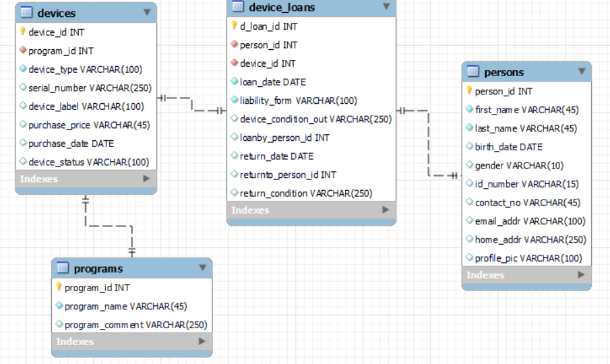This screenshot has width=610, height=364.
Task: Click the devices table icon
Action: [x=26, y=12]
